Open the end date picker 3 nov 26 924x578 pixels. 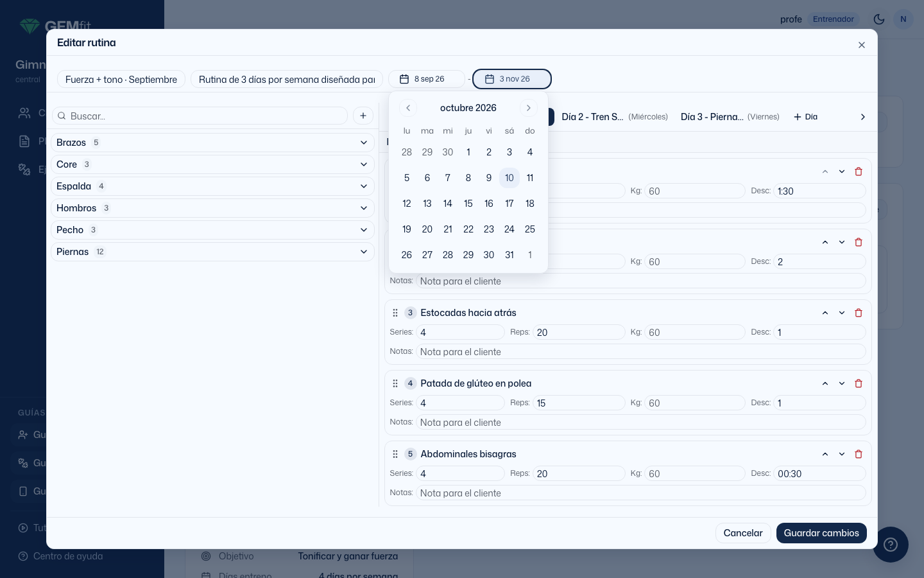[x=512, y=79]
